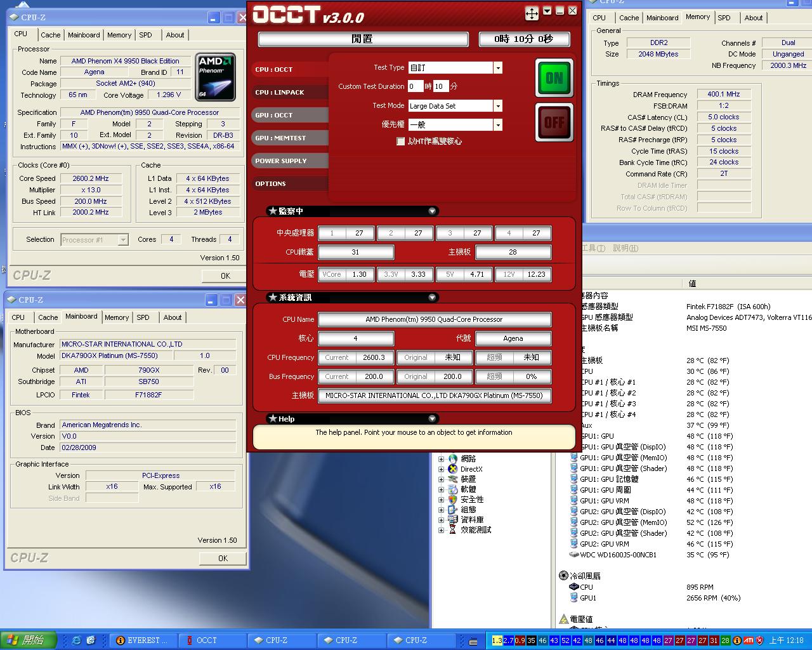This screenshot has width=812, height=650.
Task: Click the second quick launch icon beside IE
Action: [91, 640]
